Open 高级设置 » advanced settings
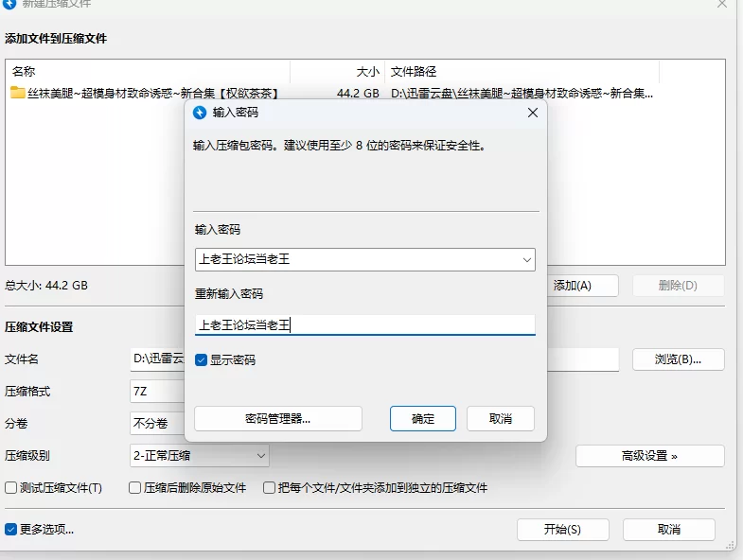This screenshot has height=560, width=743. pos(649,456)
